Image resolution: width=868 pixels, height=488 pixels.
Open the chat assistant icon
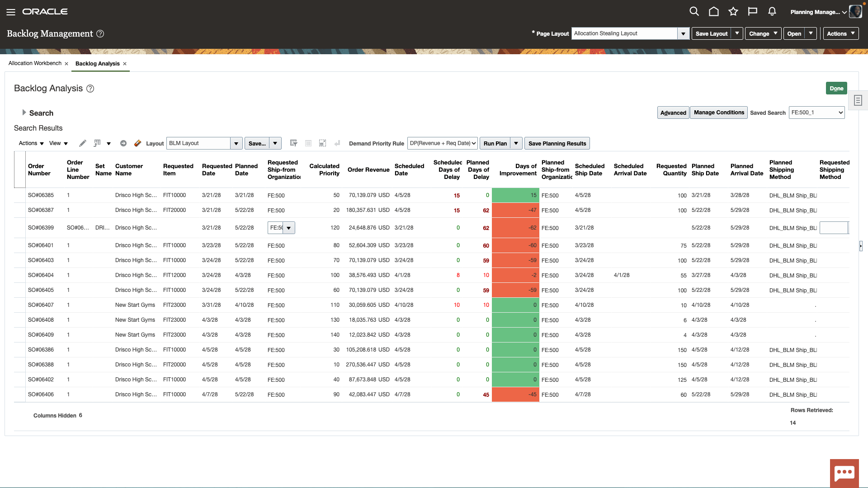[x=844, y=473]
